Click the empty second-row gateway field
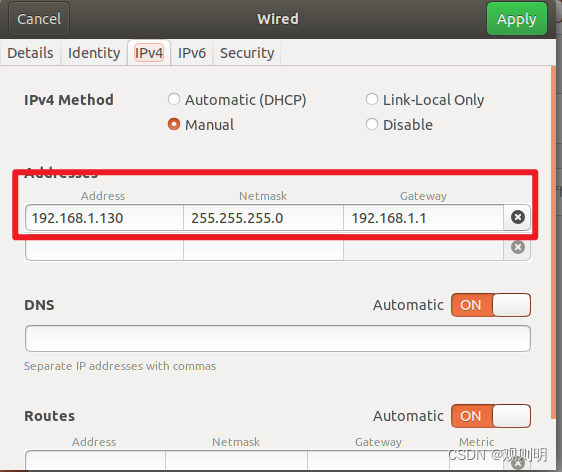Image resolution: width=562 pixels, height=472 pixels. coord(424,249)
